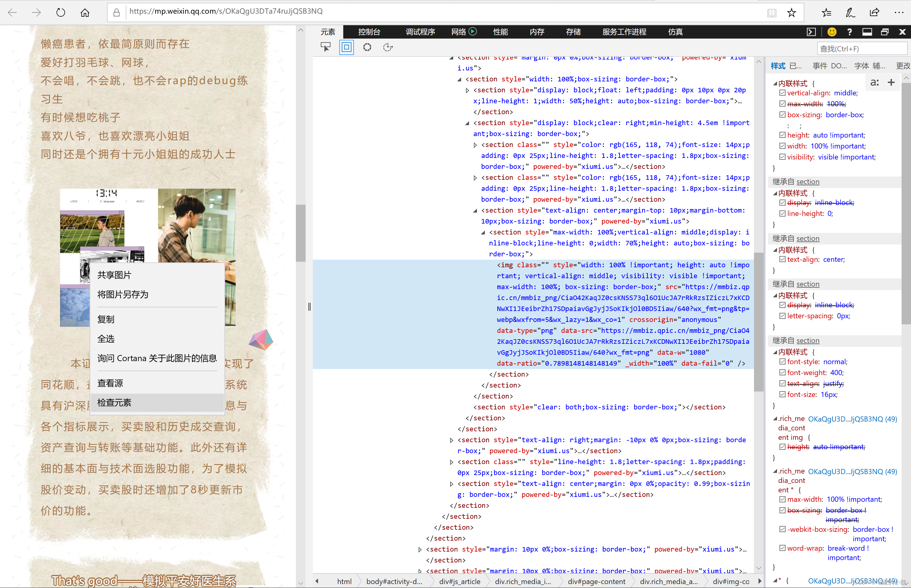Uncheck vertical-align: middle style
Screen dimensions: 911x588
click(x=782, y=93)
